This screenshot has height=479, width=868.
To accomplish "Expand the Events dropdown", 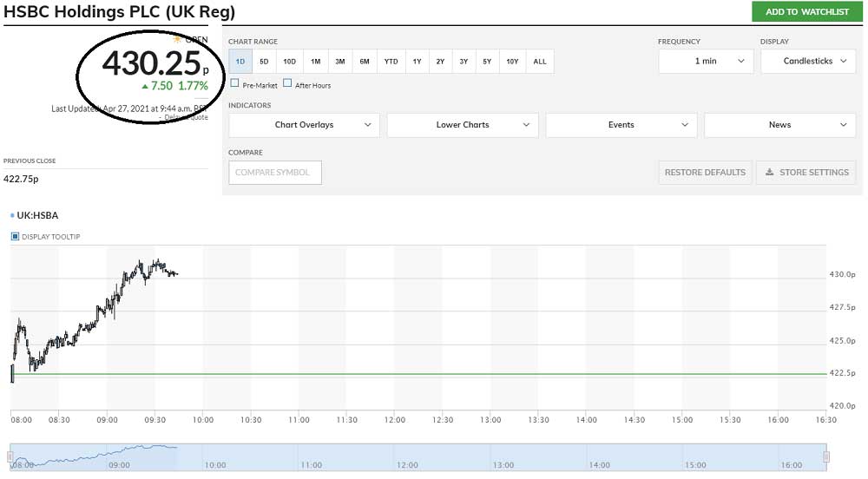I will [x=621, y=125].
